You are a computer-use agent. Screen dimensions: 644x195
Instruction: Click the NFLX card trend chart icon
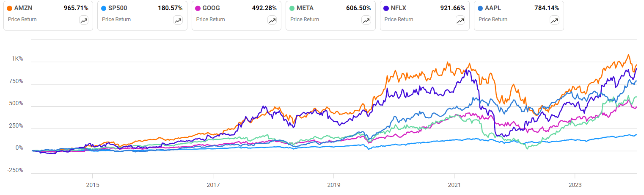pyautogui.click(x=460, y=20)
